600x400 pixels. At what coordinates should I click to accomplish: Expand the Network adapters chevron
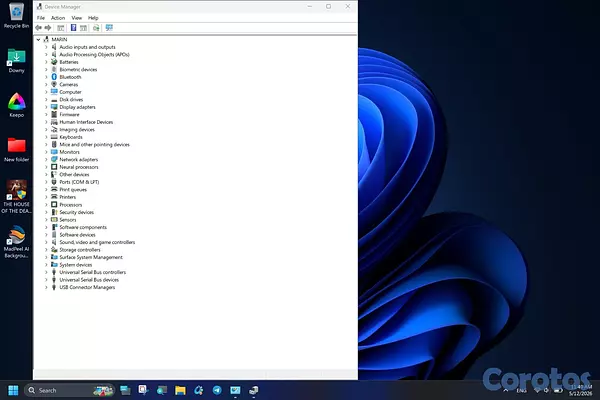tap(46, 160)
